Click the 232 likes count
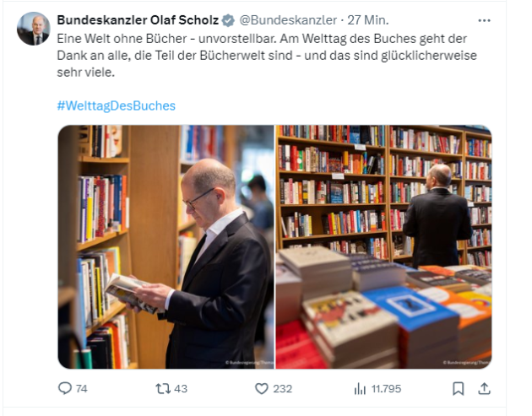Screen dimensions: 532x416 tap(283, 388)
